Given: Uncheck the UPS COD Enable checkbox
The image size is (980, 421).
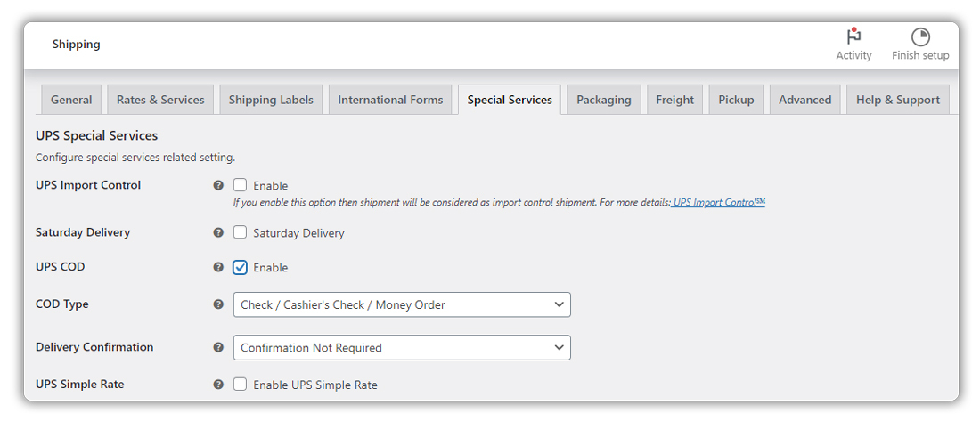Looking at the screenshot, I should (240, 267).
